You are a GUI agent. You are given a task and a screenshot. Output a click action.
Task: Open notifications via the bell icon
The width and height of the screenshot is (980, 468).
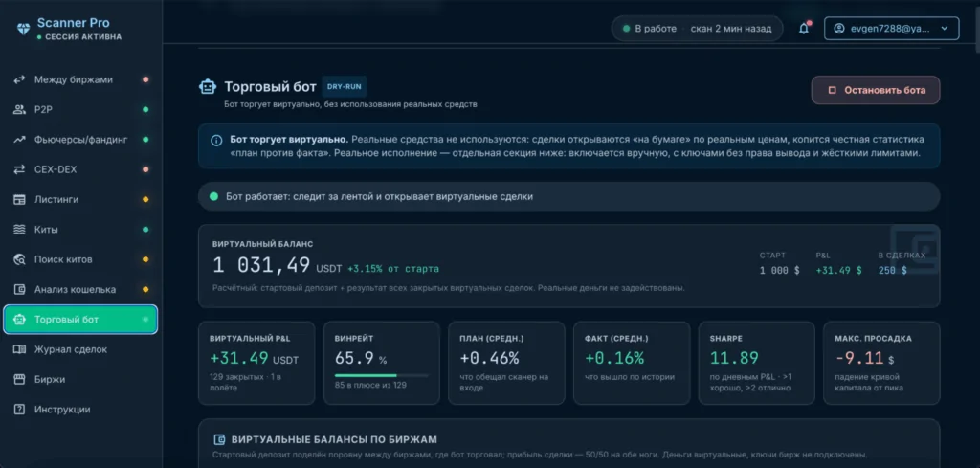coord(804,29)
